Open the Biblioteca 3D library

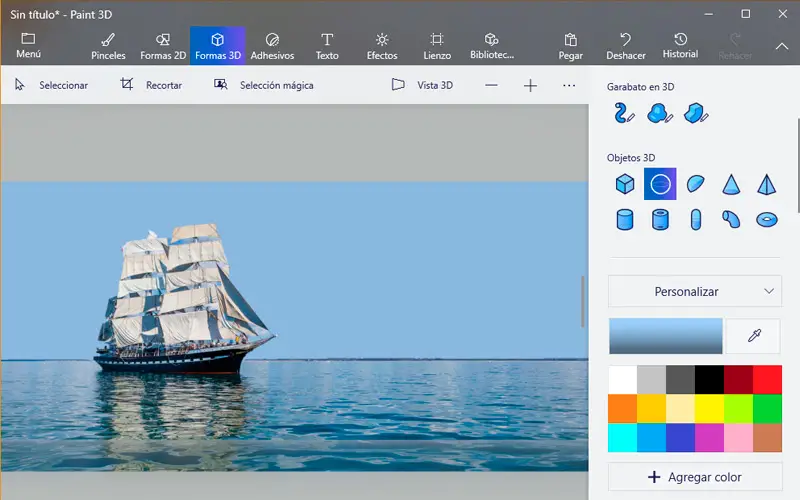[x=492, y=46]
